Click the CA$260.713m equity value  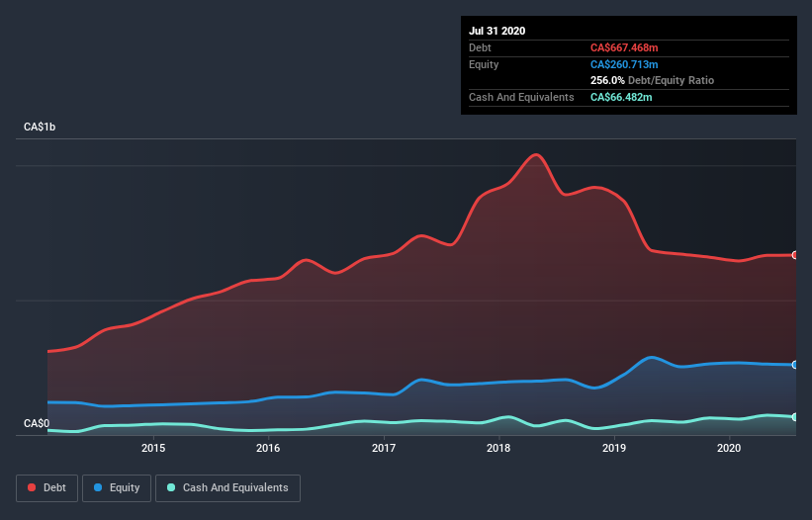click(x=624, y=64)
